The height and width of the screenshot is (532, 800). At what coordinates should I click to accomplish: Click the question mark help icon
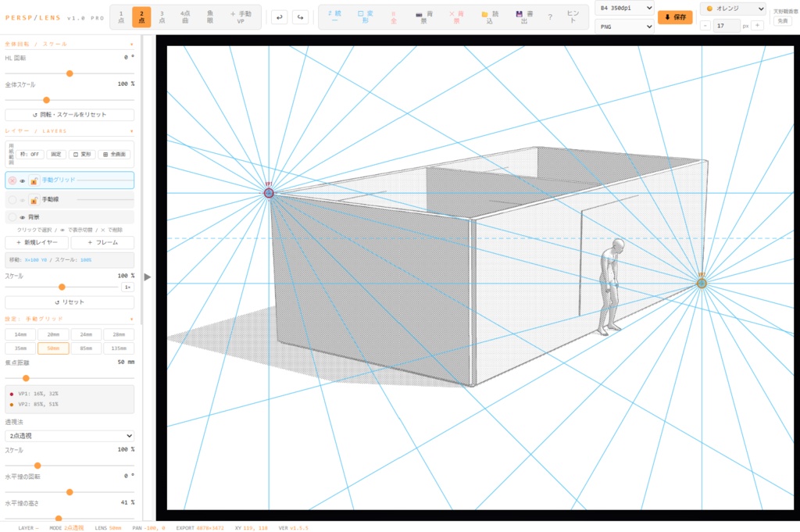550,17
